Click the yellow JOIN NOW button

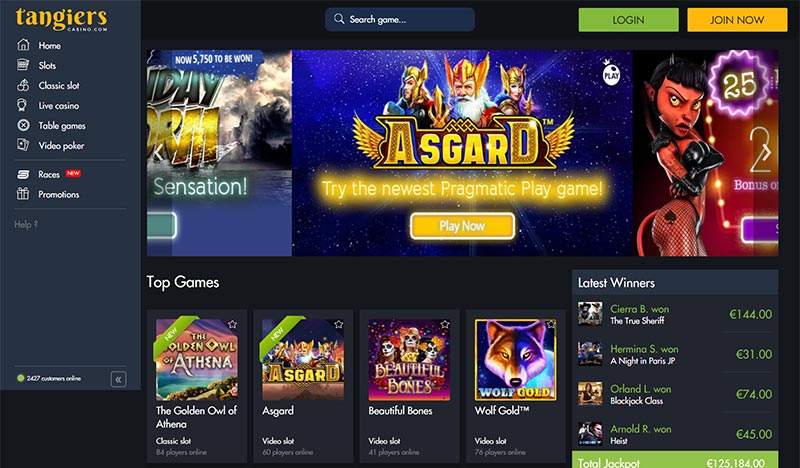coord(737,20)
